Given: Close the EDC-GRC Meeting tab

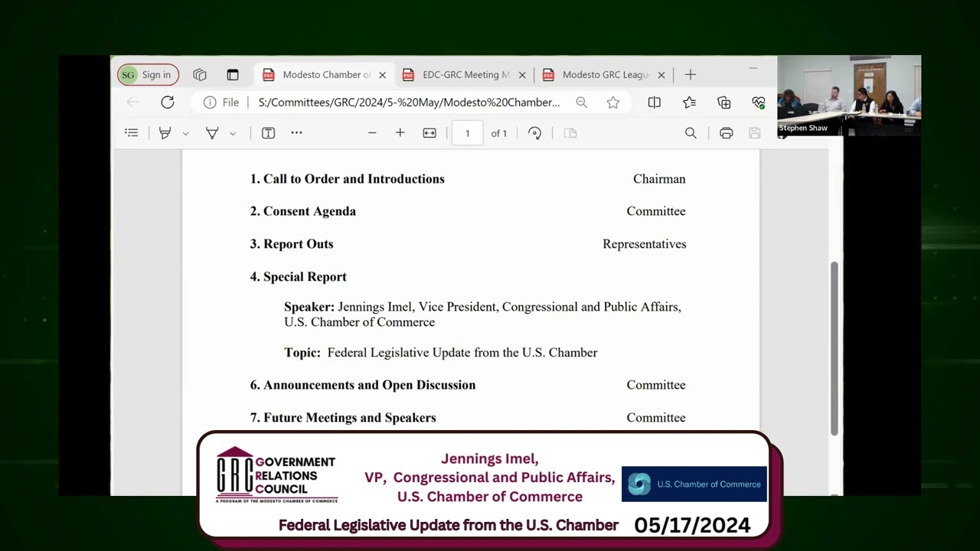Looking at the screenshot, I should [522, 75].
